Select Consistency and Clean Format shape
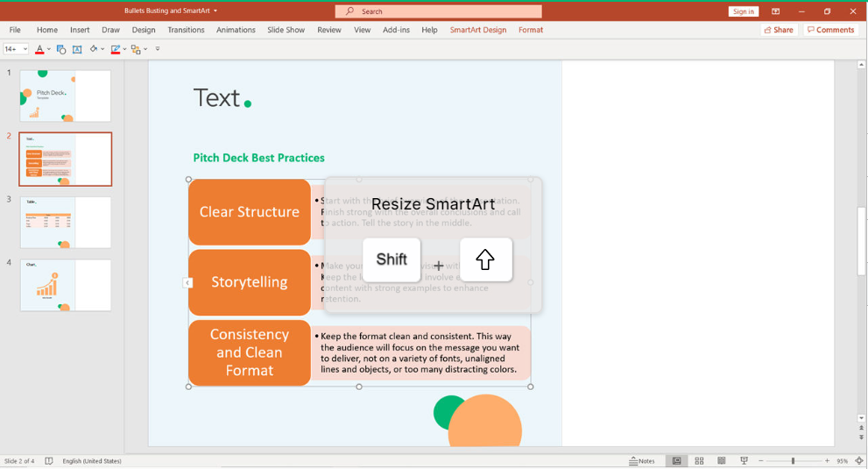Viewport: 868px width, 469px height. coord(249,352)
